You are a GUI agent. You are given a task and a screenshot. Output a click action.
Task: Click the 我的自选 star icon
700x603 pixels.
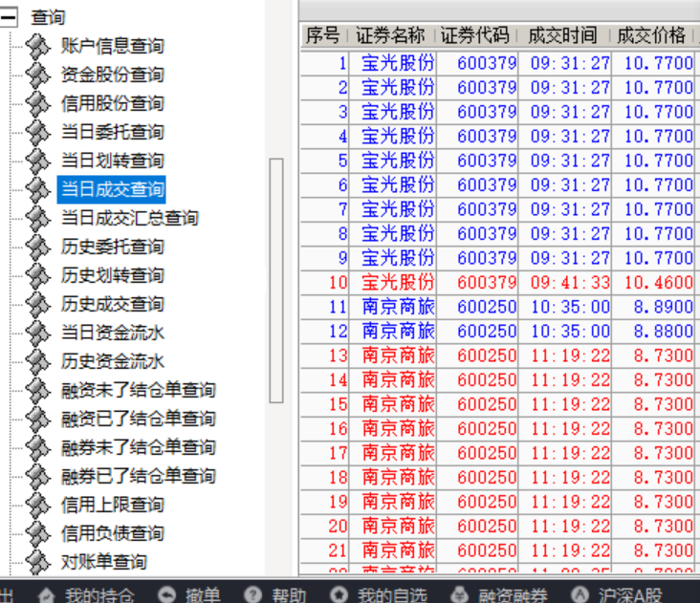(339, 594)
